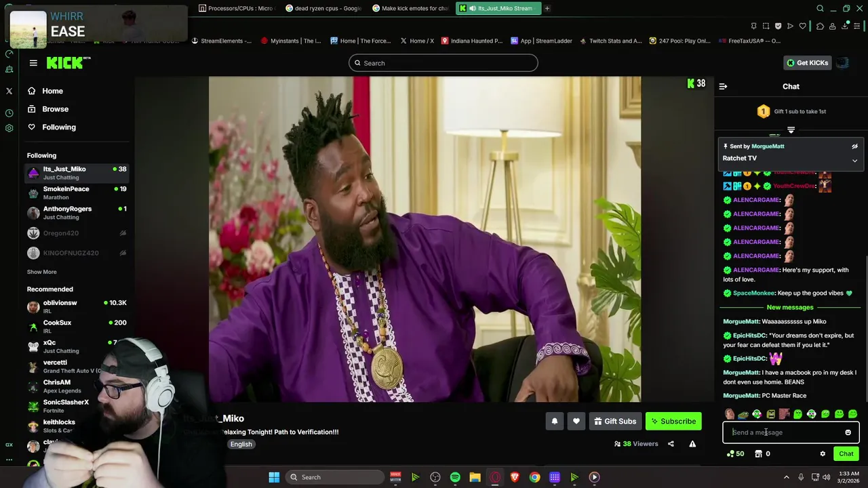Switch to dead ryzen cpus Google tab
The image size is (868, 488).
(323, 8)
